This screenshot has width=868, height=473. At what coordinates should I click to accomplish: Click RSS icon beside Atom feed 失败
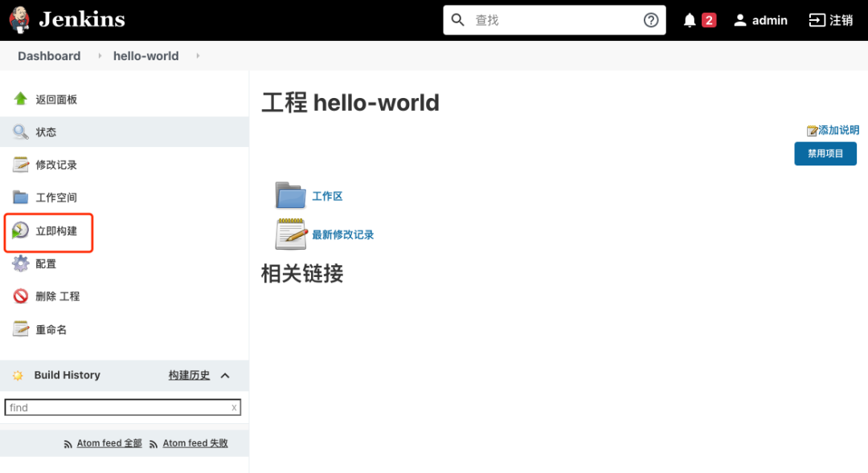154,443
